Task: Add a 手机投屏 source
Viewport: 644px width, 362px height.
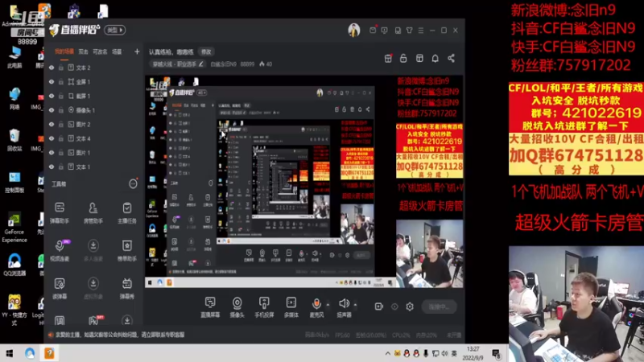Action: pos(264,306)
